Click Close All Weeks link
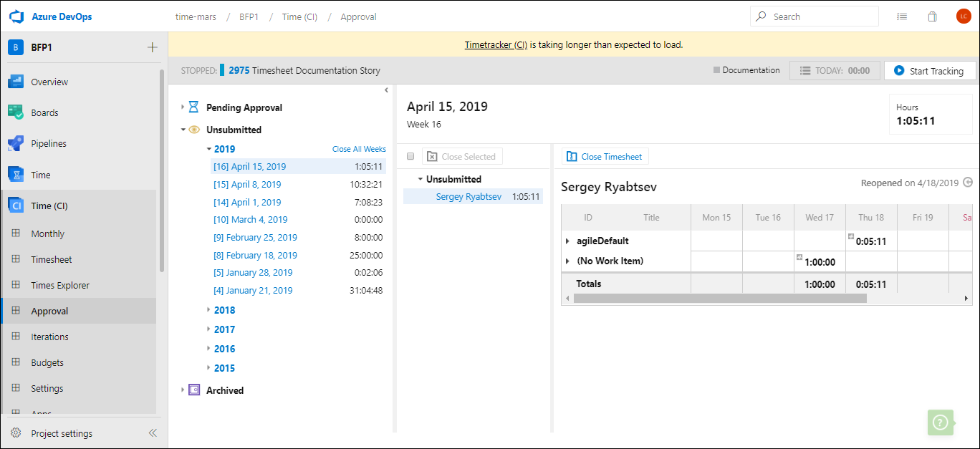This screenshot has width=980, height=449. click(359, 149)
